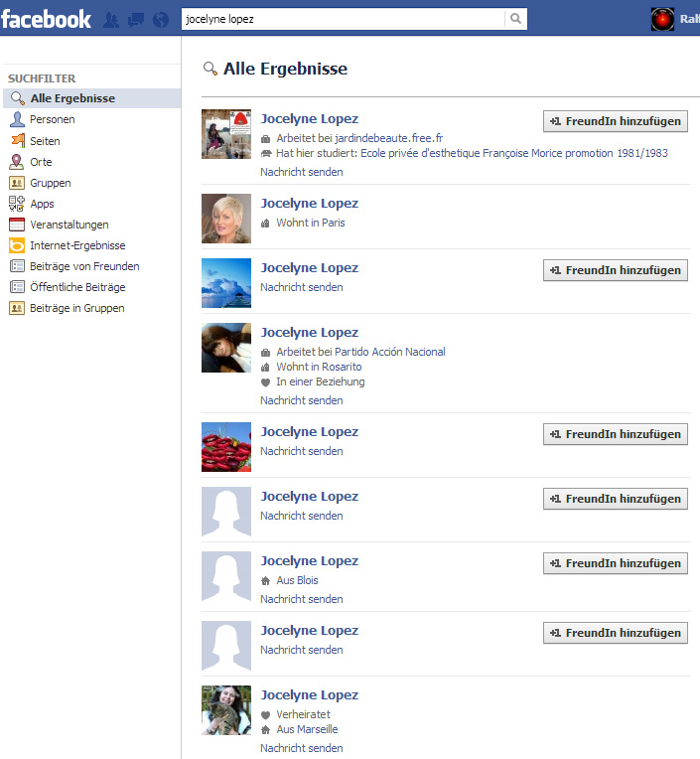Open the Facebook home logo
This screenshot has width=700, height=759.
coord(46,19)
